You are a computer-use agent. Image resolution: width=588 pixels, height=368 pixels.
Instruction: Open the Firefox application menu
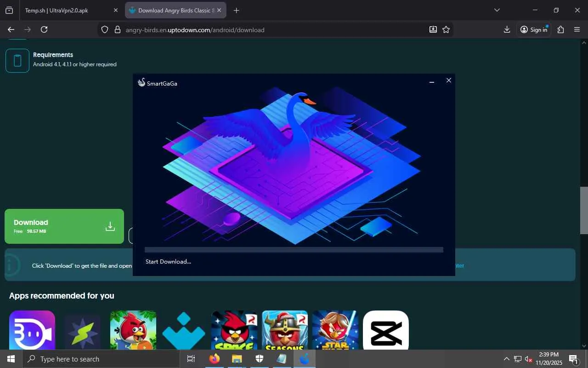tap(577, 29)
